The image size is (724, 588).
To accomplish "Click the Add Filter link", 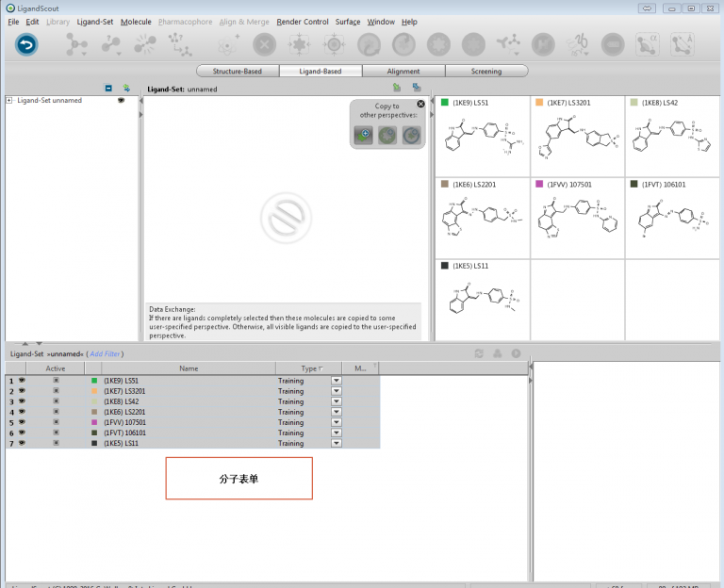I will [105, 353].
